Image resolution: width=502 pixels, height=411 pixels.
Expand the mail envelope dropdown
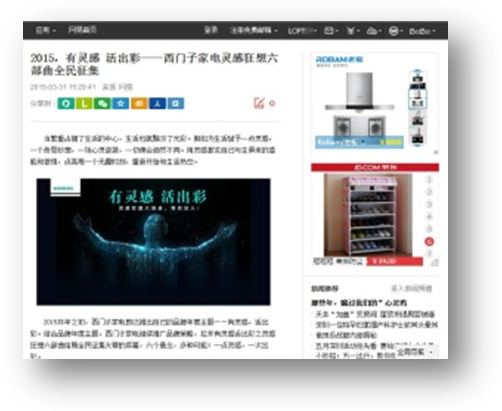coord(331,31)
